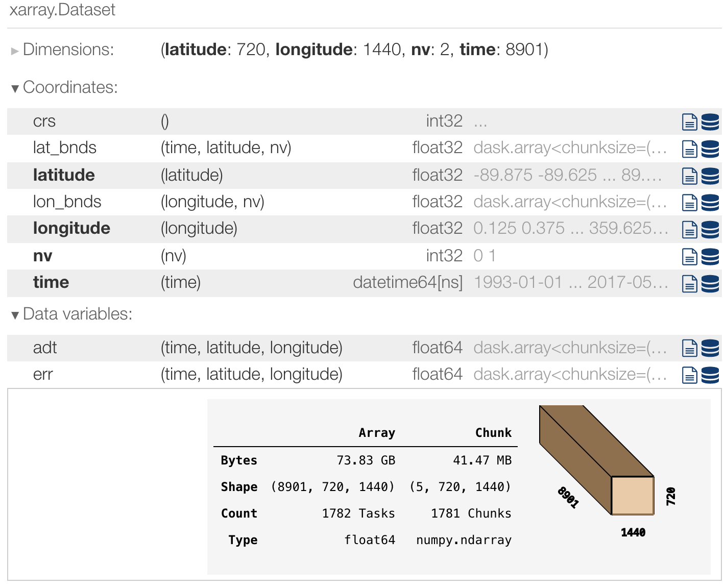Toggle attributes icon for adt variable

click(x=689, y=348)
